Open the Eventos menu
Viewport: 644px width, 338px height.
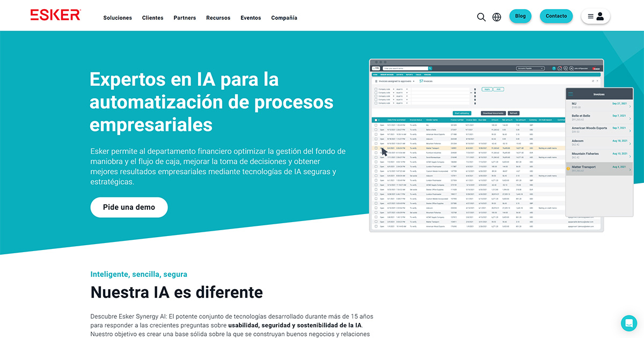coord(251,18)
